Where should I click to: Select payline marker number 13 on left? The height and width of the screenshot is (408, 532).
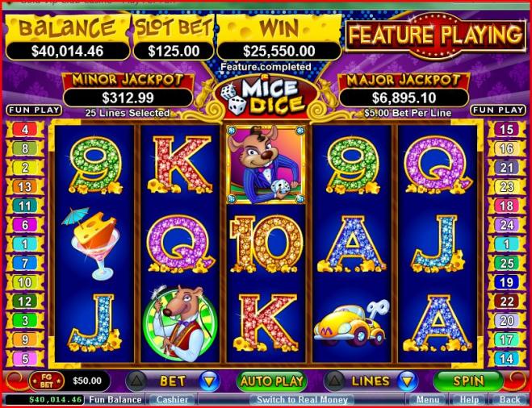[24, 187]
